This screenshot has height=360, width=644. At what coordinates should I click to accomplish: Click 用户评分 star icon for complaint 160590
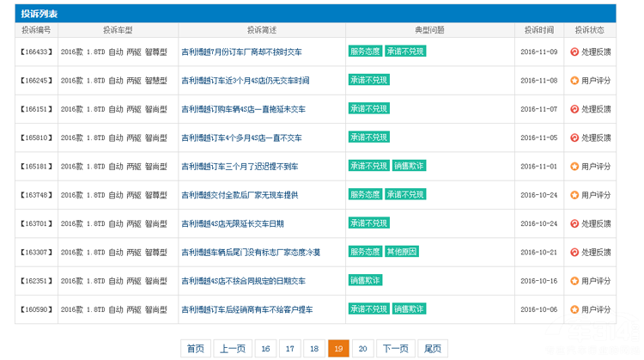pos(574,309)
